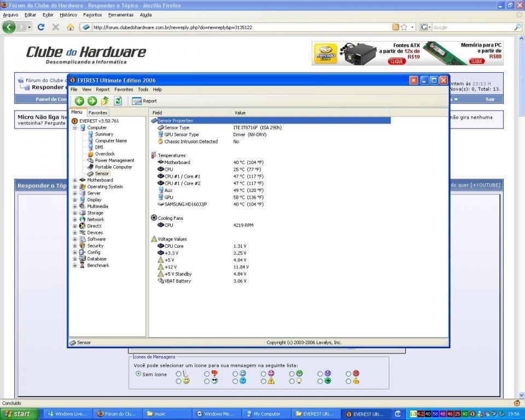Image resolution: width=525 pixels, height=420 pixels.
Task: Open My Computer from the taskbar
Action: [267, 414]
